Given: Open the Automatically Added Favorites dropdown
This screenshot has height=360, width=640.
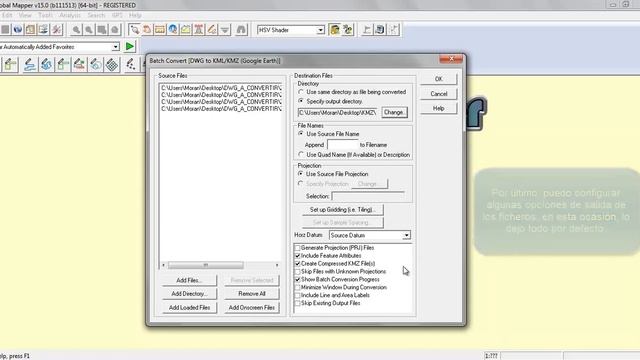Looking at the screenshot, I should 116,47.
